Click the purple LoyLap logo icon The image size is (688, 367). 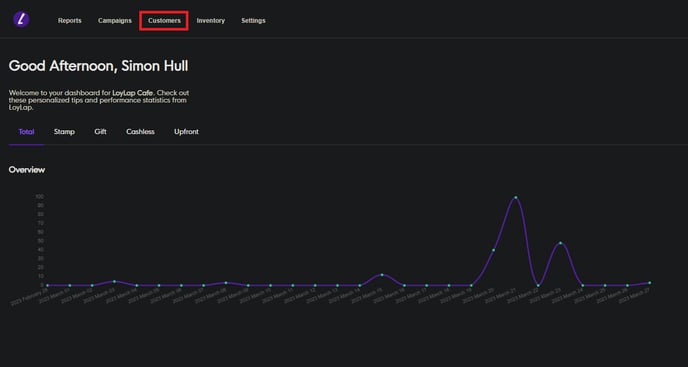21,19
